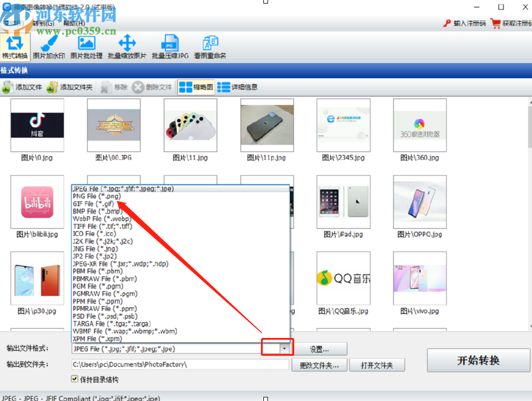Screen dimensions: 532x401
Task: Choose WebP File (*.webp) format
Action: (x=181, y=219)
